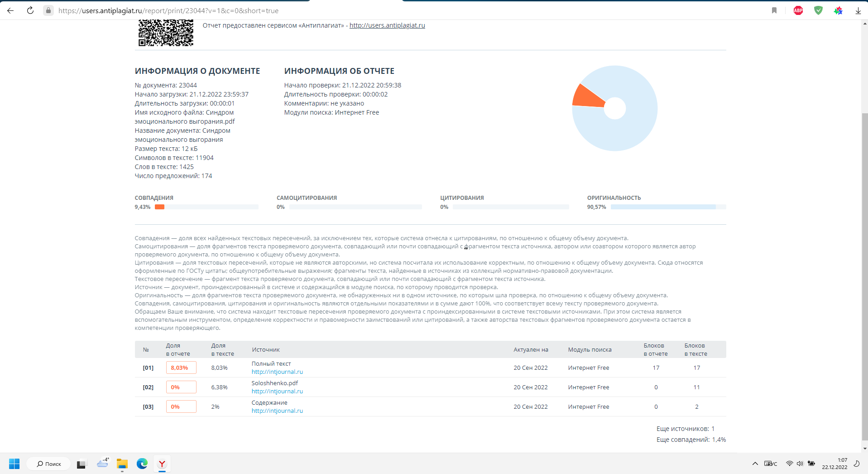Open File Explorer from the taskbar
This screenshot has width=868, height=474.
click(122, 464)
